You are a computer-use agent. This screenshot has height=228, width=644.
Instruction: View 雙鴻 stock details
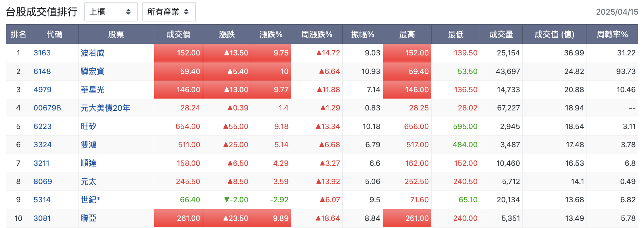[x=89, y=145]
